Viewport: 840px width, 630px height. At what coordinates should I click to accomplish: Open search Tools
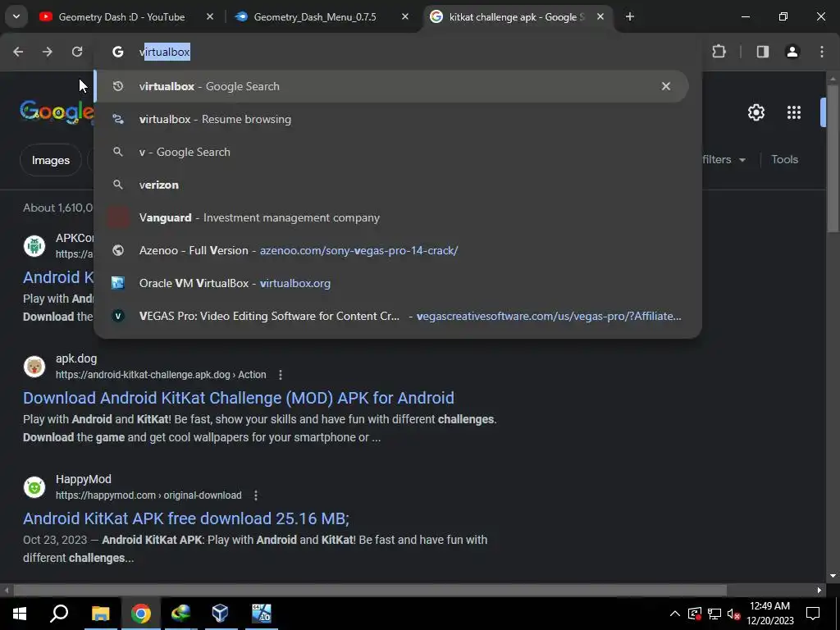coord(784,160)
